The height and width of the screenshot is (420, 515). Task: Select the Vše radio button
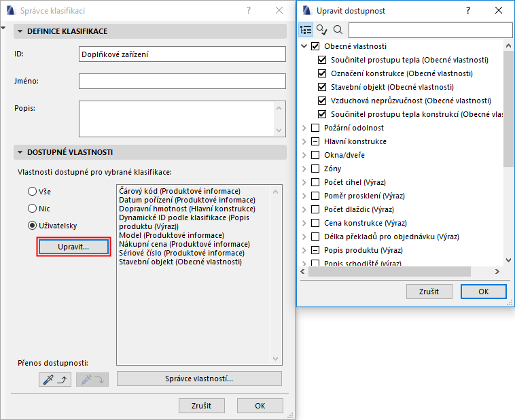click(32, 191)
